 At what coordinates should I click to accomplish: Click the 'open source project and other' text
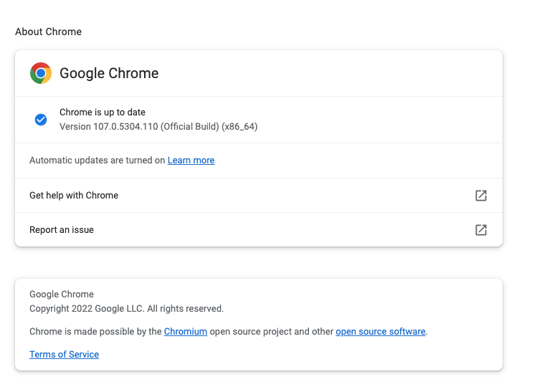click(272, 332)
